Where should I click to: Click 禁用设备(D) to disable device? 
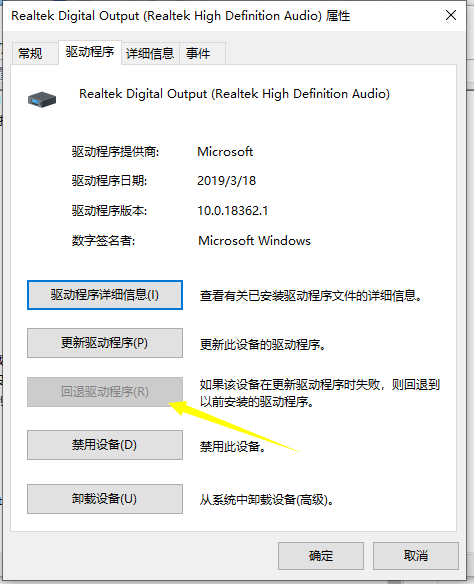click(x=105, y=445)
